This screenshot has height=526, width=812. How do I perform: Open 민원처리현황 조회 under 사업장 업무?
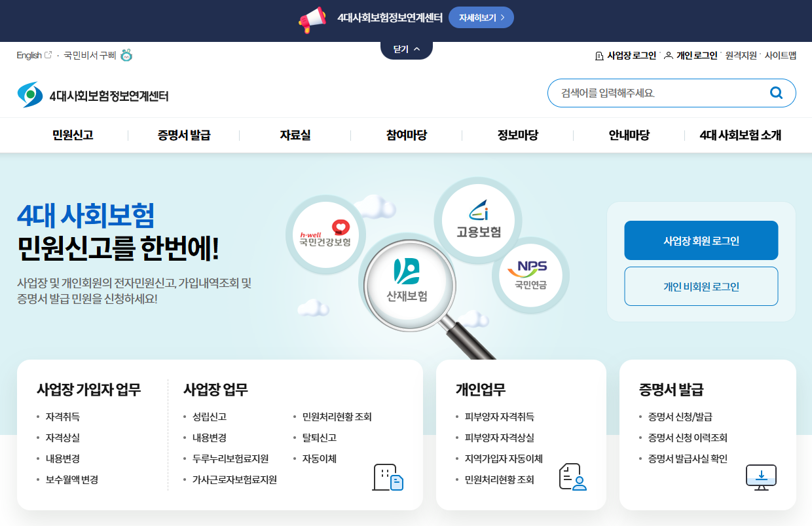pos(337,417)
